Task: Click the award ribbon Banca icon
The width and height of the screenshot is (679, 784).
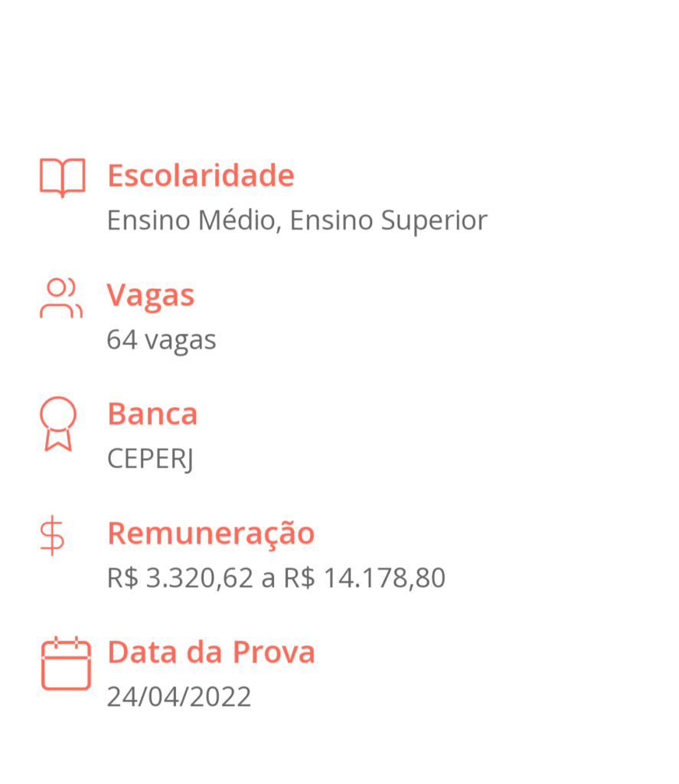Action: [58, 424]
